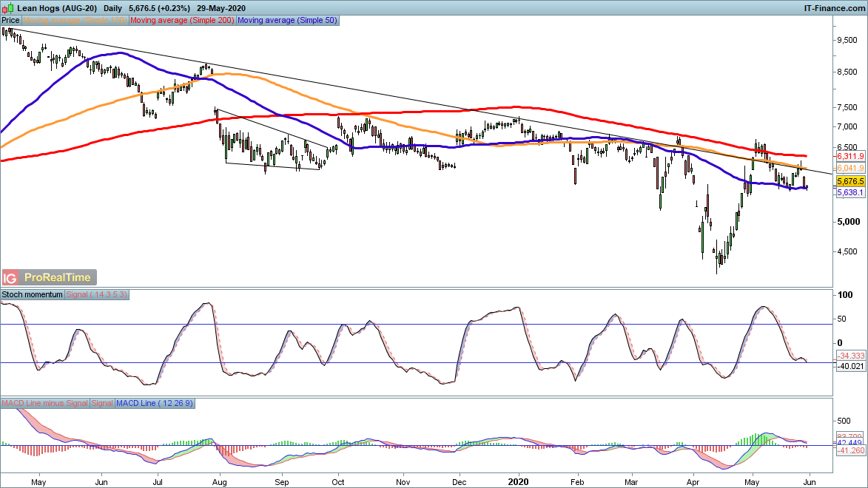Open the Daily timeframe in the title
868x488 pixels.
pos(115,7)
